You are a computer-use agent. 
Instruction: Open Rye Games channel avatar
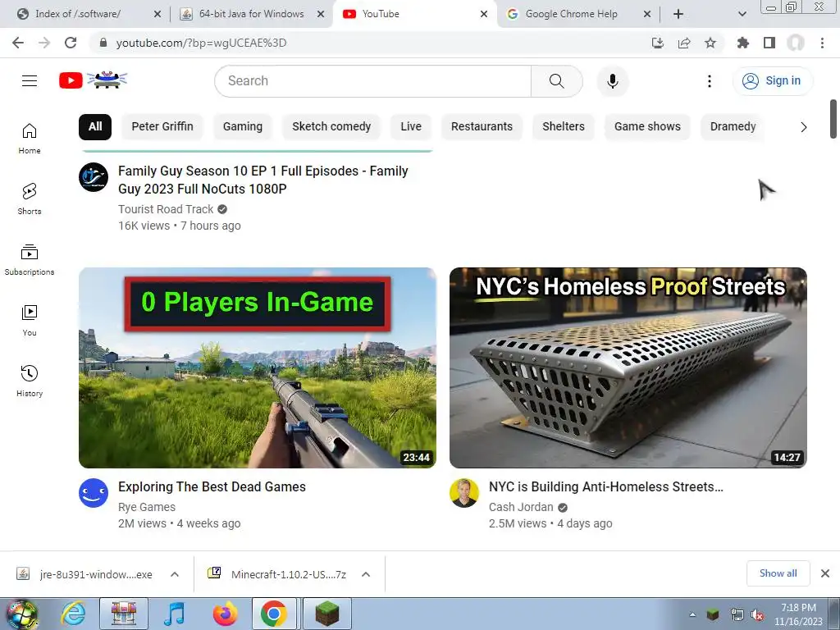94,493
